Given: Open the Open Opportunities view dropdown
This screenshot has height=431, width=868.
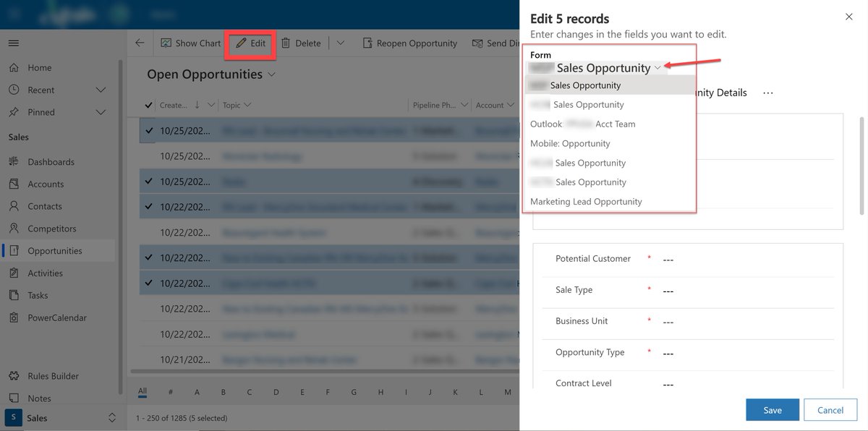Looking at the screenshot, I should tap(271, 74).
